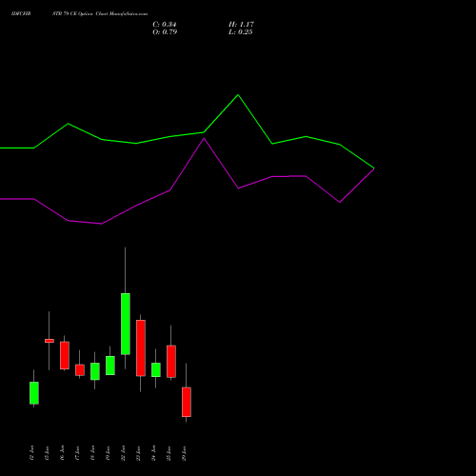The height and width of the screenshot is (476, 476).
Task: Click the low value L: 0.25
Action: pos(241,32)
